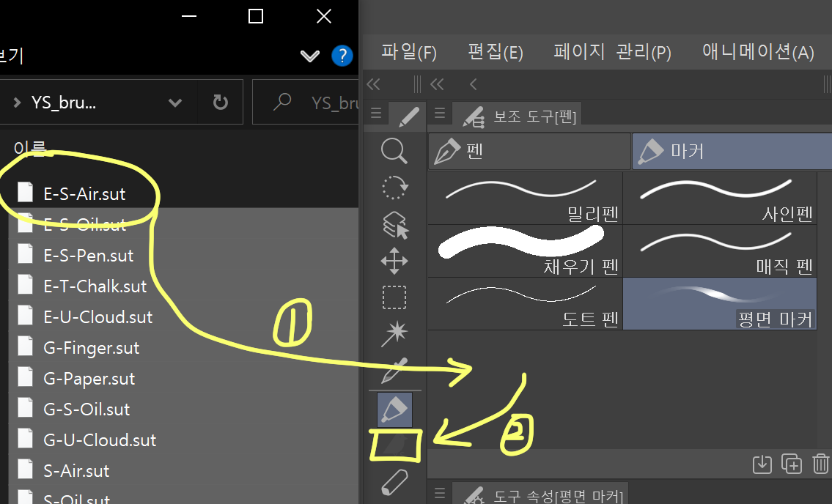Choose the 매직 펜 sub tool
832x504 pixels.
pos(720,251)
